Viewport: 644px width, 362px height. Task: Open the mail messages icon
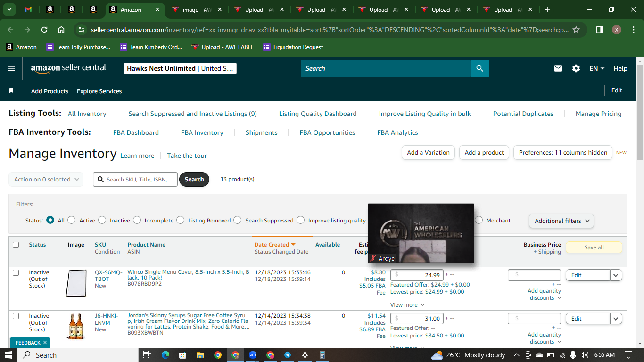coord(558,68)
